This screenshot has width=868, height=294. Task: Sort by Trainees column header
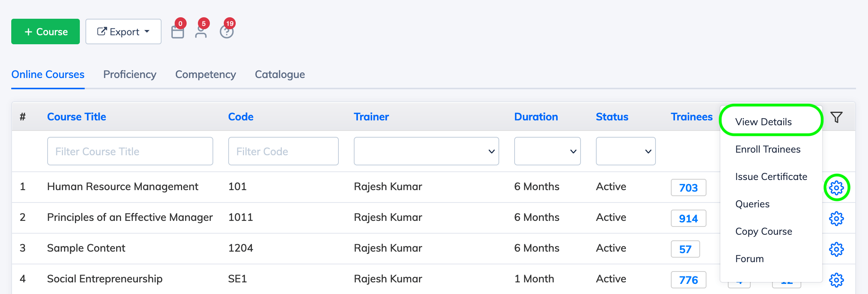[691, 117]
